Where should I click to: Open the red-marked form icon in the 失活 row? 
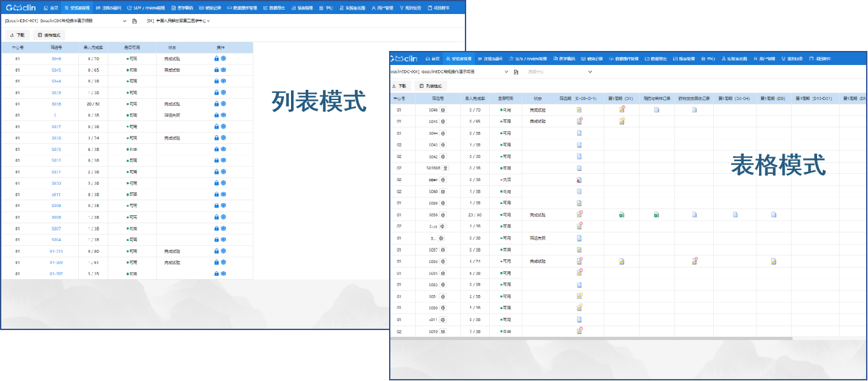pos(580,180)
